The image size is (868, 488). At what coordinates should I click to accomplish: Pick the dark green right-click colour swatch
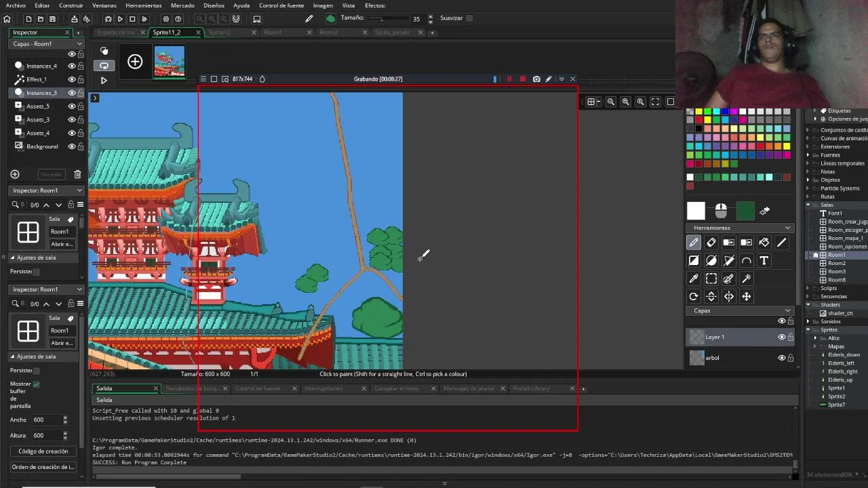(x=745, y=211)
